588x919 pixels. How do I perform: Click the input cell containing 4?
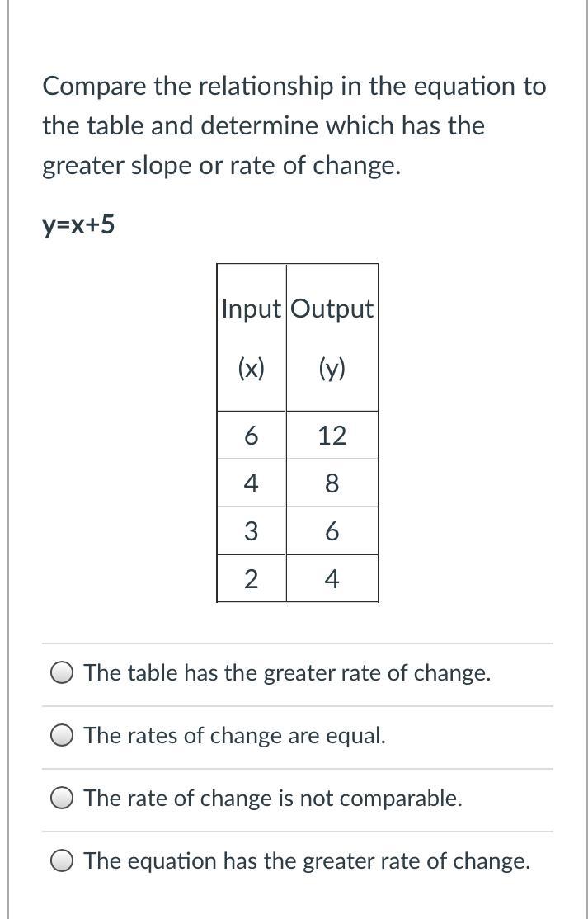click(252, 483)
